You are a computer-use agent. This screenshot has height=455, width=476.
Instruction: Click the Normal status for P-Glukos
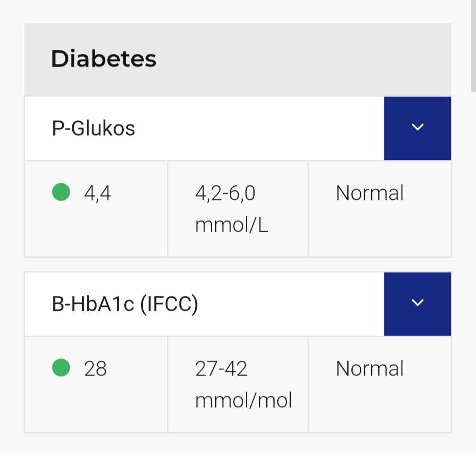click(x=369, y=193)
